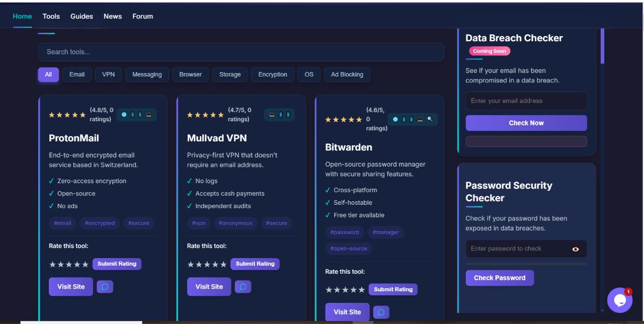Click the #encrypted tag
The image size is (644, 324).
click(100, 223)
